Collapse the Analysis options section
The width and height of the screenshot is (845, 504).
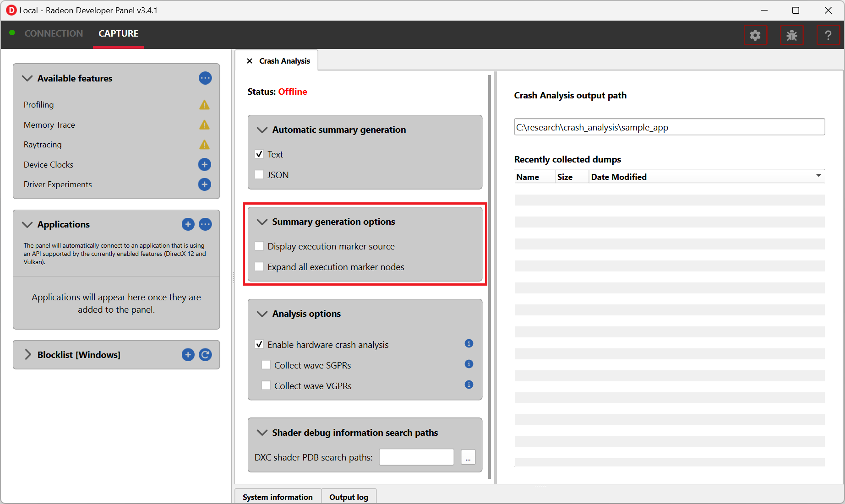(x=262, y=314)
